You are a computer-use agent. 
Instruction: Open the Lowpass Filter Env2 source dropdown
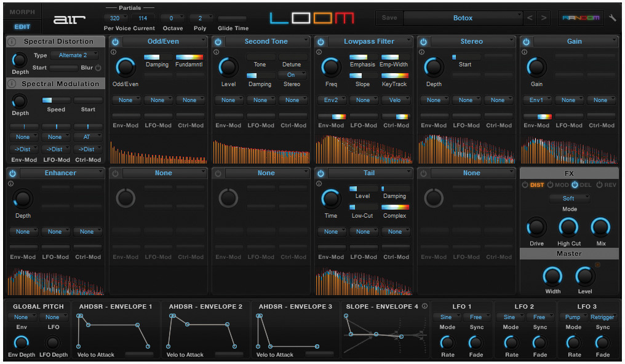pyautogui.click(x=332, y=100)
